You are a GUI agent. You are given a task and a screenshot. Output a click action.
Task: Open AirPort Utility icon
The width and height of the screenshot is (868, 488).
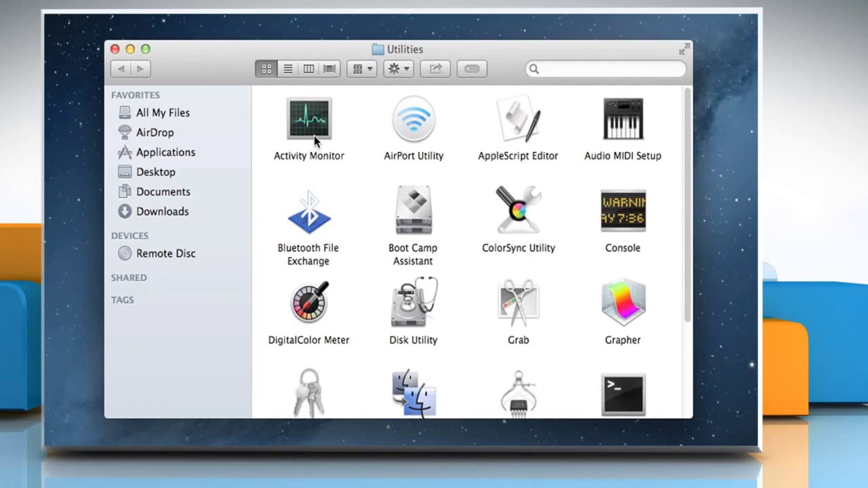tap(414, 119)
